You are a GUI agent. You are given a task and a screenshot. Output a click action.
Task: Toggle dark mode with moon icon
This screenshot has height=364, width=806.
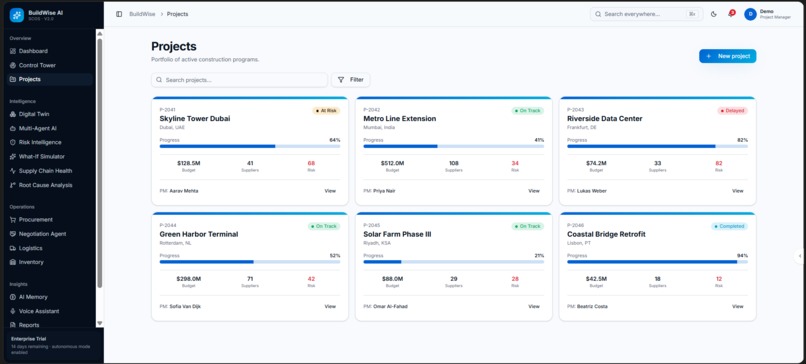pos(713,14)
